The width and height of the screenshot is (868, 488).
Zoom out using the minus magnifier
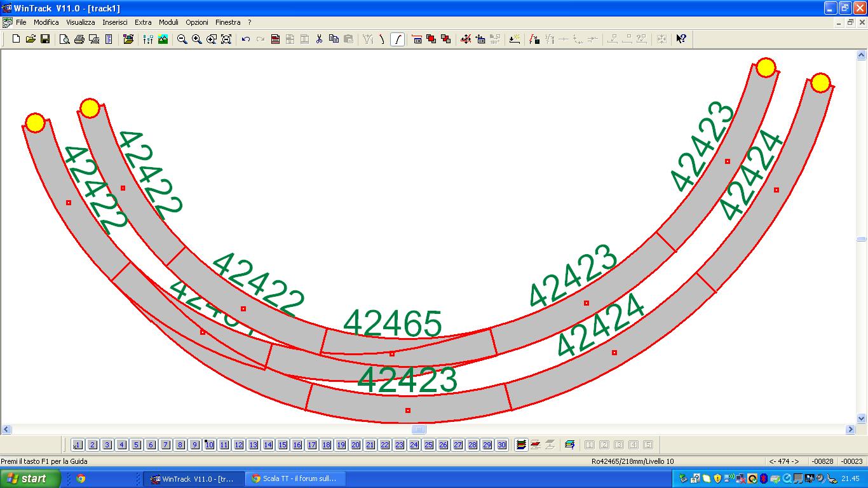pyautogui.click(x=182, y=39)
